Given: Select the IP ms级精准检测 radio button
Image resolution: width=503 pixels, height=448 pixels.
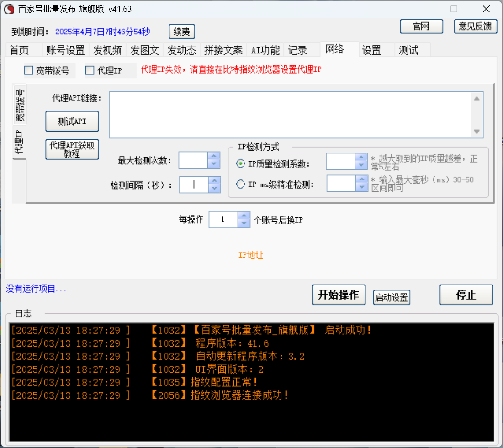Looking at the screenshot, I should (x=240, y=184).
